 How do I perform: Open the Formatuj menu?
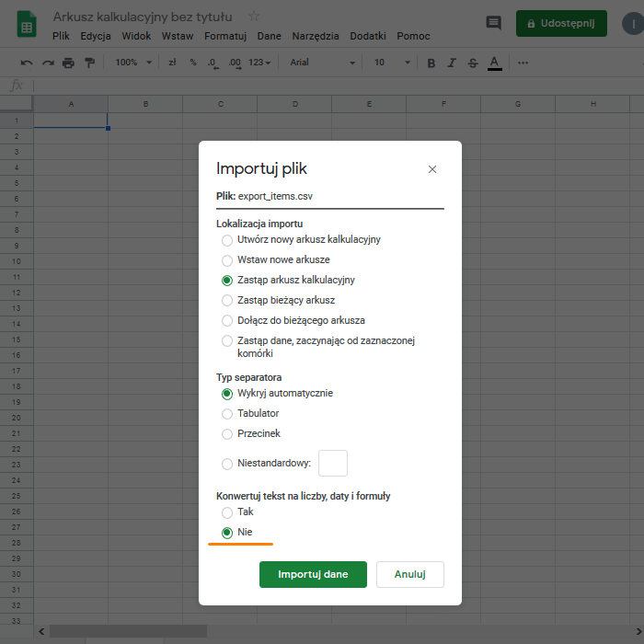pos(225,36)
